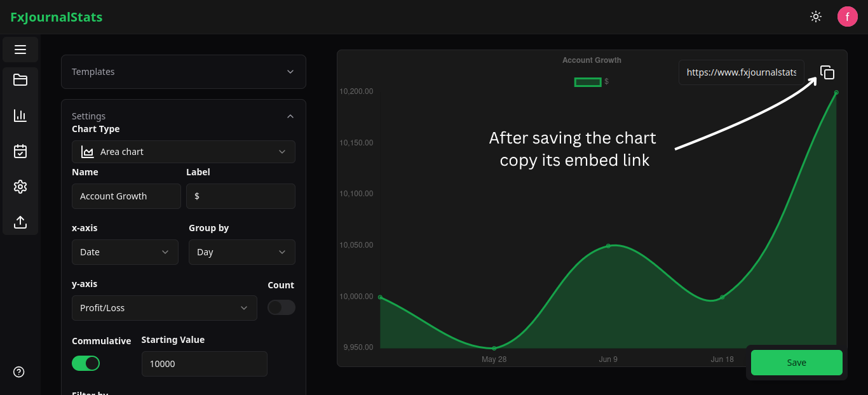Toggle light mode with the sun icon

[x=816, y=17]
